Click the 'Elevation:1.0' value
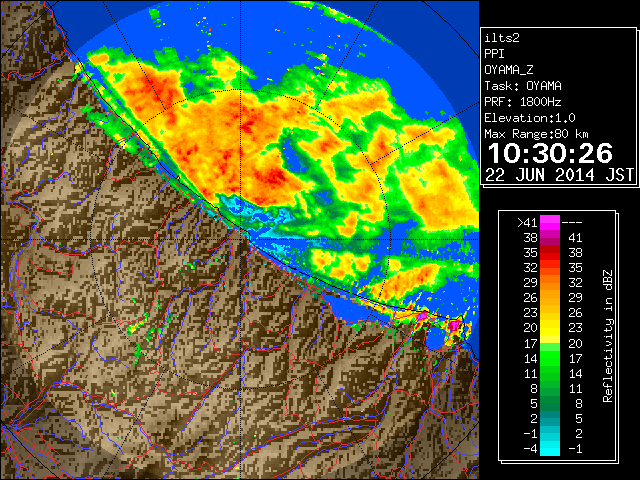 point(530,118)
